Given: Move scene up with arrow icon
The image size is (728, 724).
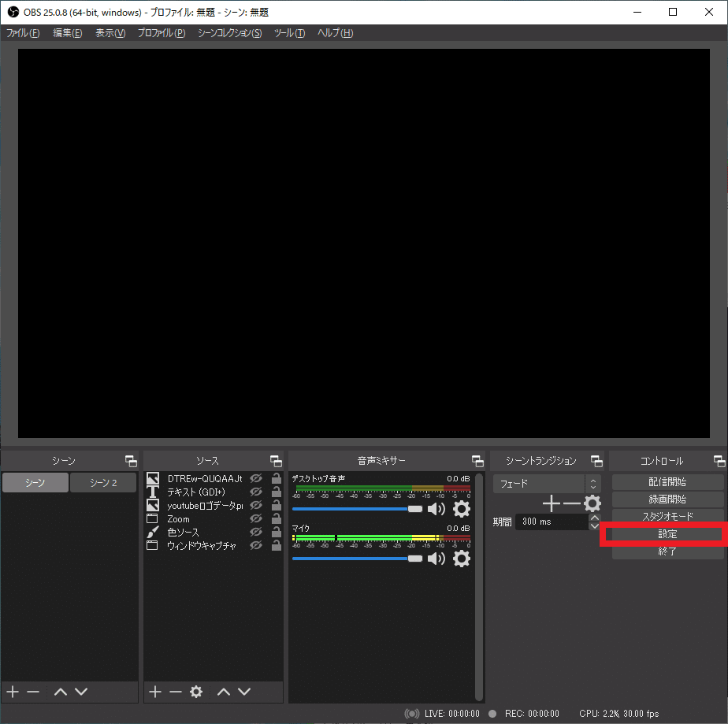Looking at the screenshot, I should pyautogui.click(x=61, y=692).
